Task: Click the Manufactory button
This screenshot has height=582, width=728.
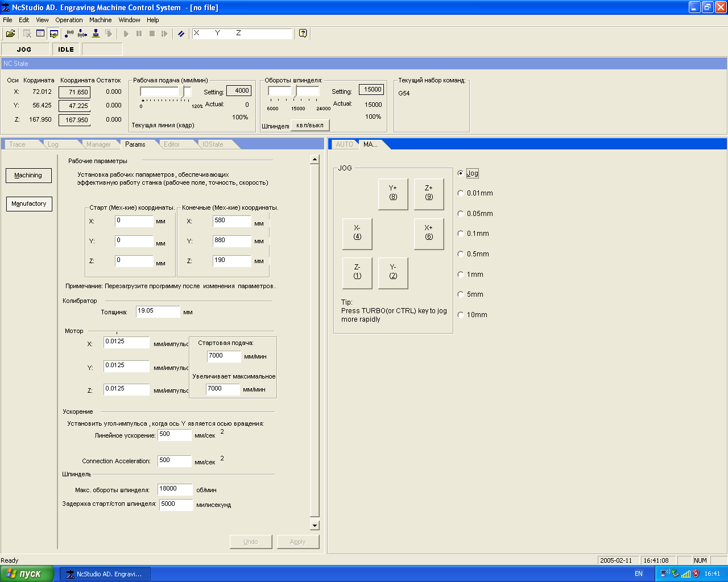Action: pyautogui.click(x=29, y=203)
